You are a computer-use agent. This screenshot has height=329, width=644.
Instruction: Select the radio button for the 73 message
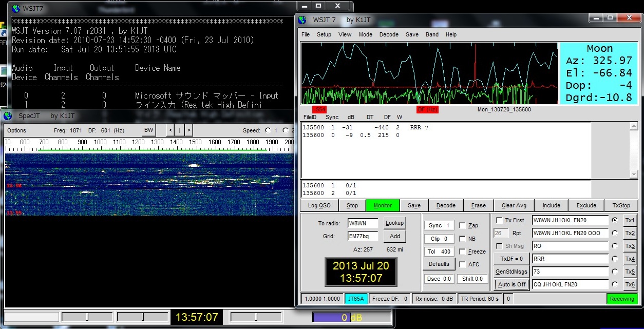(x=614, y=272)
